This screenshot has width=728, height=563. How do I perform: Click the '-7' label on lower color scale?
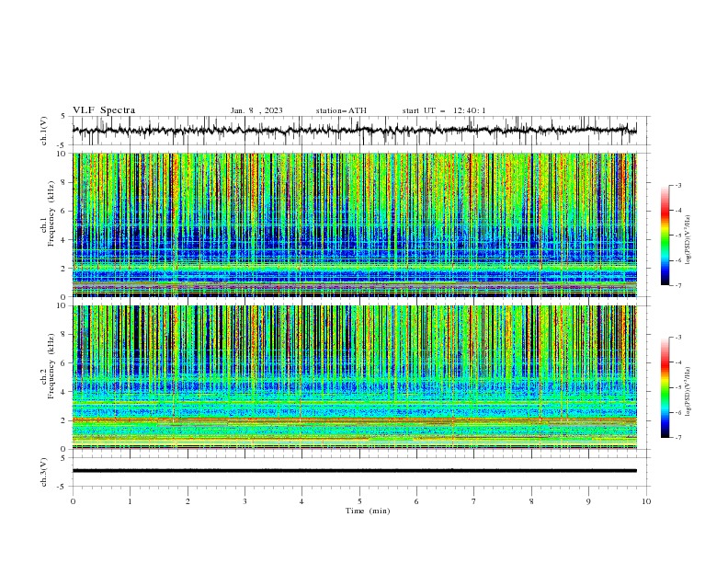(677, 438)
